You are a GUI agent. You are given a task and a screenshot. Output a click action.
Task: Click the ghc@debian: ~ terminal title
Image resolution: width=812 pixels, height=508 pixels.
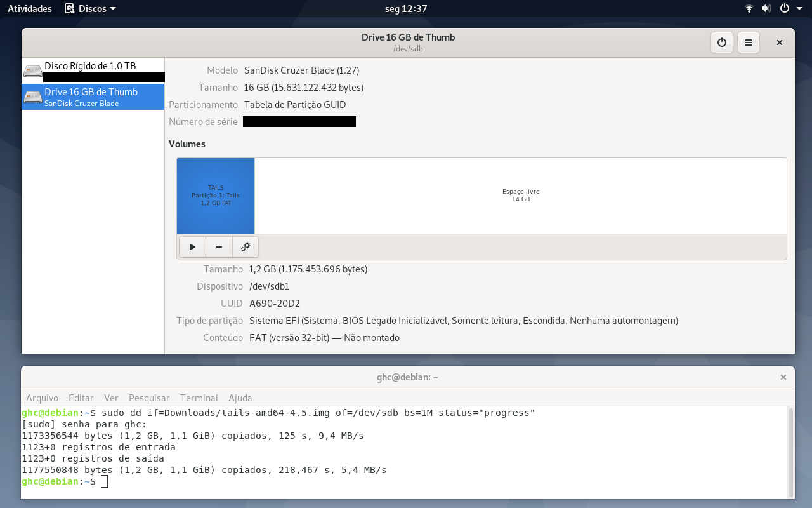pyautogui.click(x=408, y=377)
